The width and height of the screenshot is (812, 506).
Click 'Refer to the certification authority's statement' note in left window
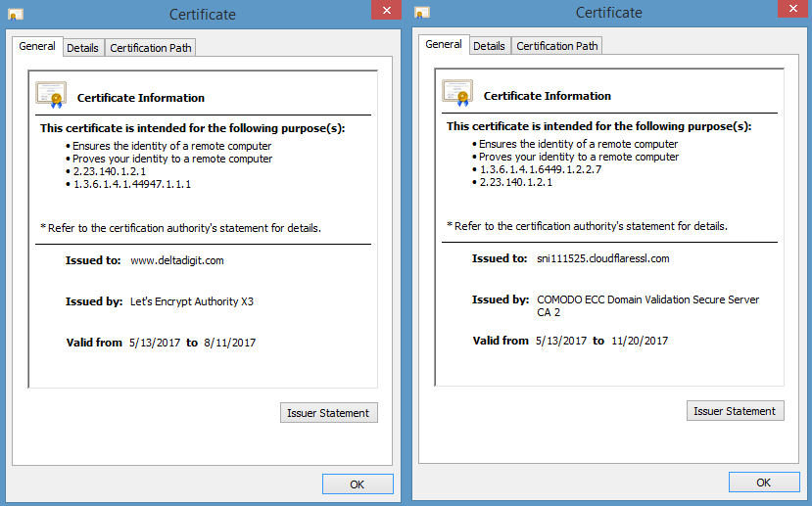pos(181,228)
